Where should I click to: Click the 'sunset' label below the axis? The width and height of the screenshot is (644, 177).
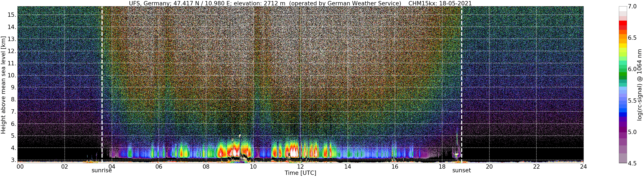coord(462,171)
